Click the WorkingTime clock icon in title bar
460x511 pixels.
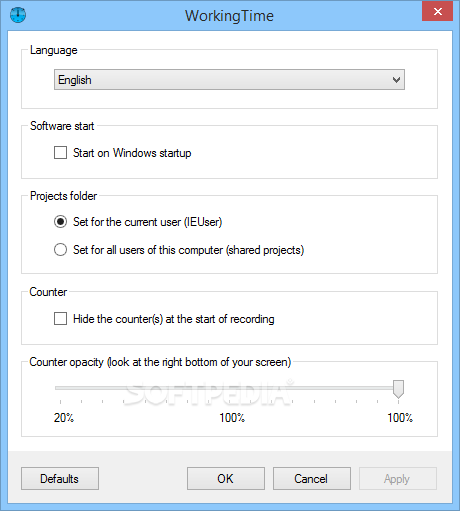click(x=18, y=15)
